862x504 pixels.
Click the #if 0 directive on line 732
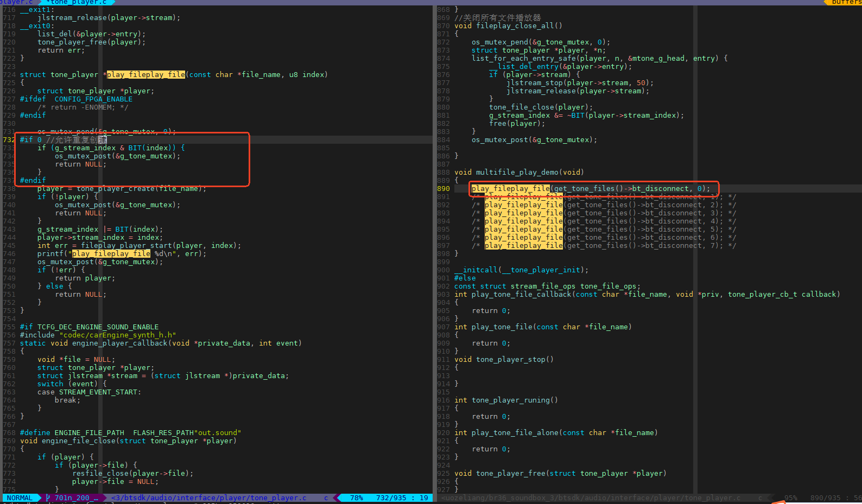(31, 140)
